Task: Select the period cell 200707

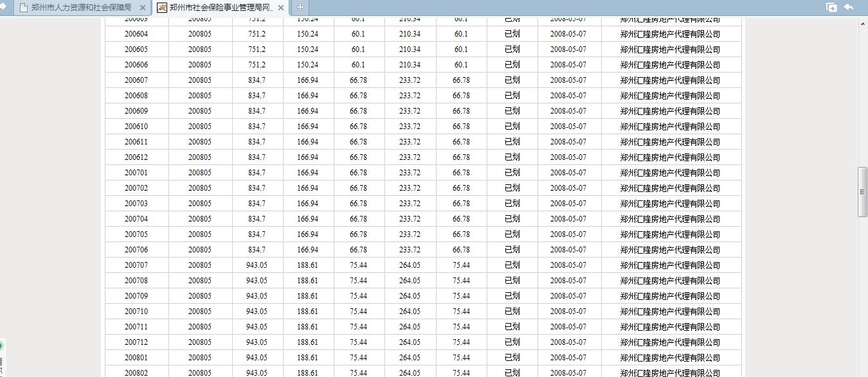Action: (136, 265)
